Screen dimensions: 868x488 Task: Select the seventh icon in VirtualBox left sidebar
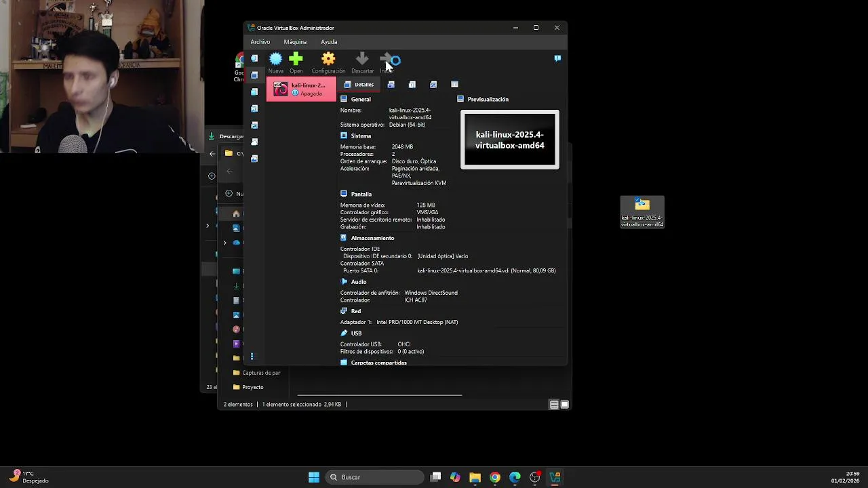[254, 159]
